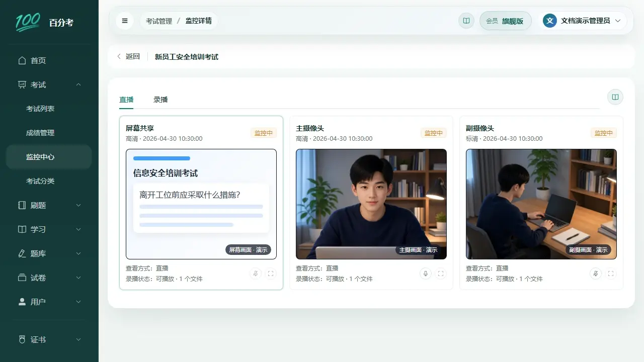Click the 屏幕画面 · 演示 overlay label
Screen dimensions: 644x362
click(x=248, y=249)
